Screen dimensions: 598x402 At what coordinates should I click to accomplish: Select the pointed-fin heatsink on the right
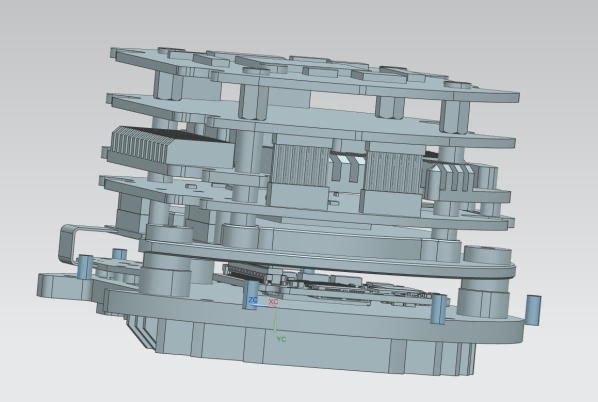point(452,179)
